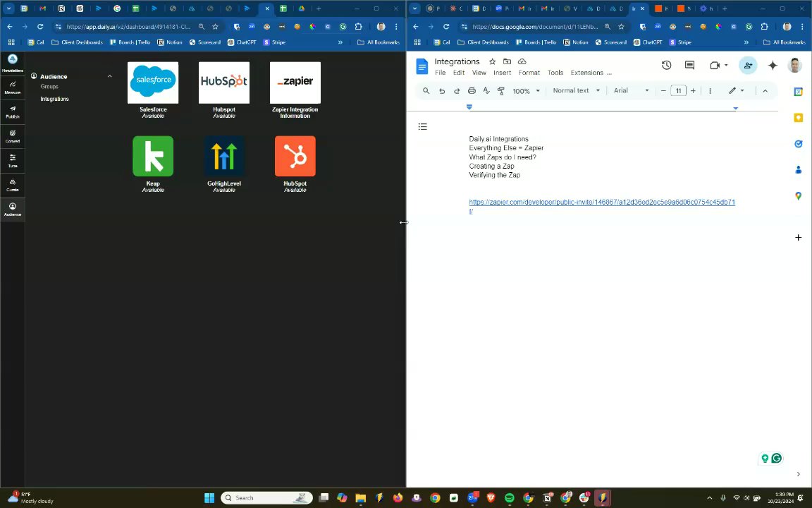Open the File menu in Google Docs
812x508 pixels.
440,73
